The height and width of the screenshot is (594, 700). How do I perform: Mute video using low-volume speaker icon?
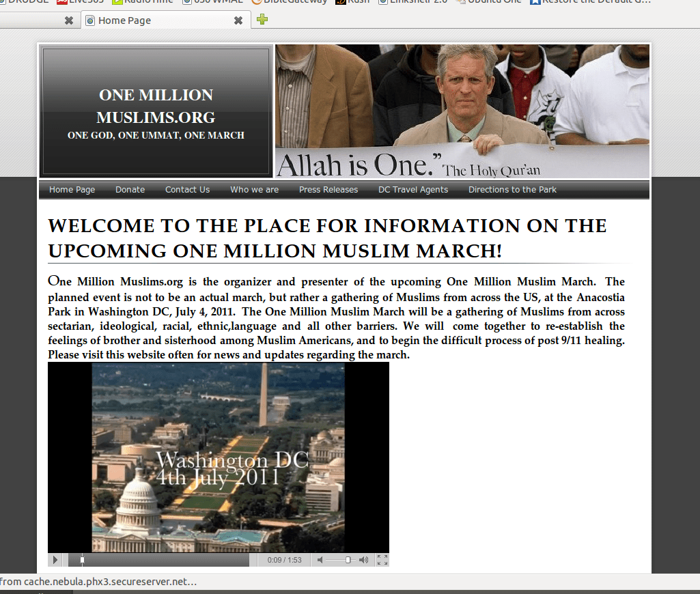point(320,560)
